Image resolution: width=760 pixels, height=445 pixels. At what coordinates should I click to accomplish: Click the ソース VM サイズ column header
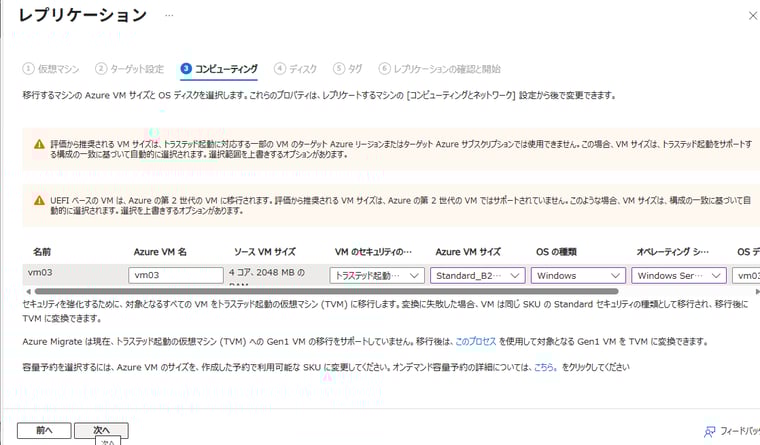coord(265,252)
